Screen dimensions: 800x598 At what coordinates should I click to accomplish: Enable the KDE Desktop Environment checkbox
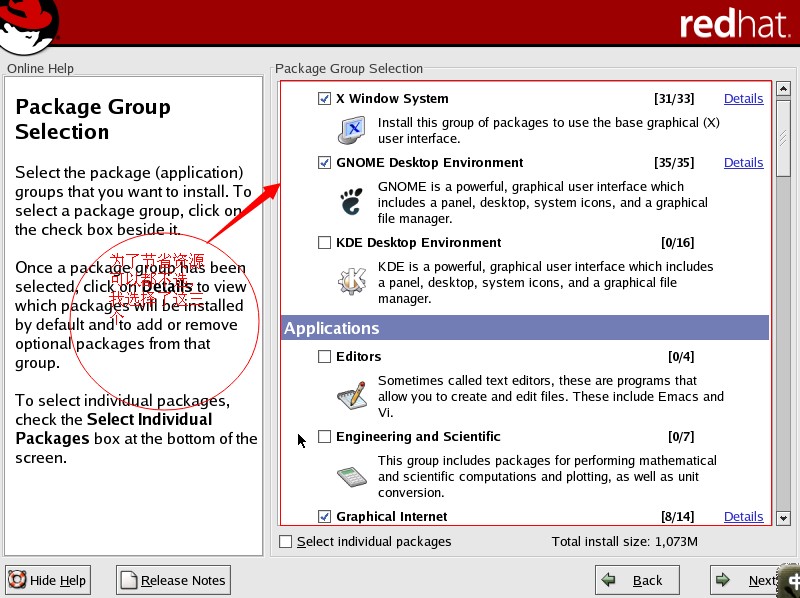pyautogui.click(x=324, y=242)
